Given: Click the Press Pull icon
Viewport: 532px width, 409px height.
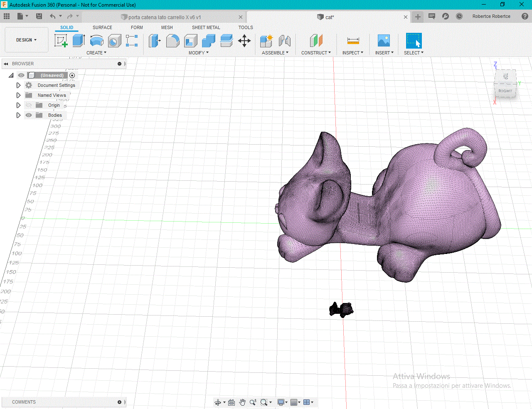Looking at the screenshot, I should click(x=154, y=41).
